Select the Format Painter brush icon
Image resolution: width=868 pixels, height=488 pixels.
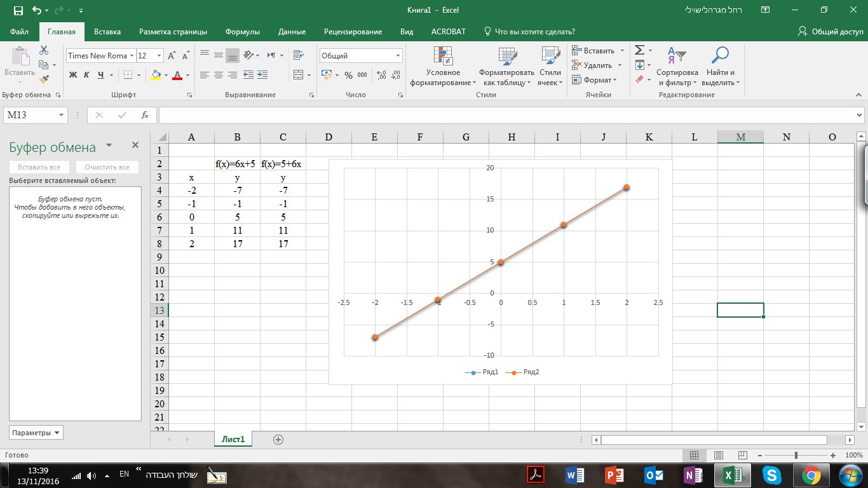[44, 79]
